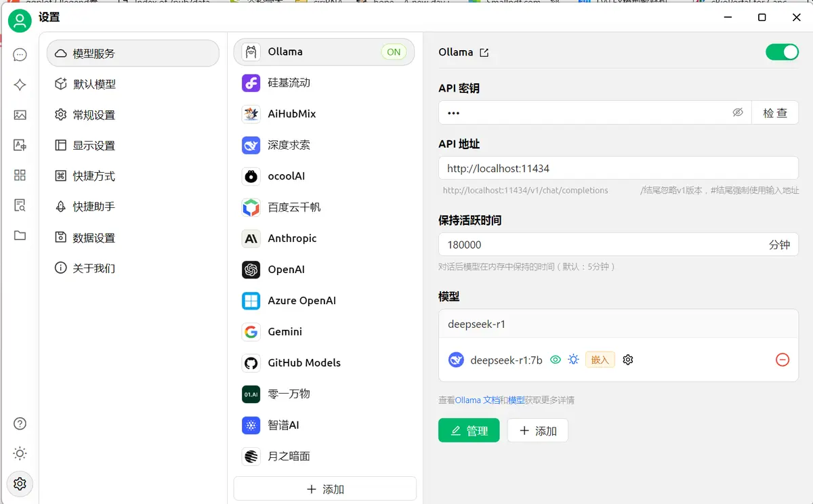Viewport: 813px width, 504px height.
Task: Select Ollama provider in list
Action: coord(324,51)
